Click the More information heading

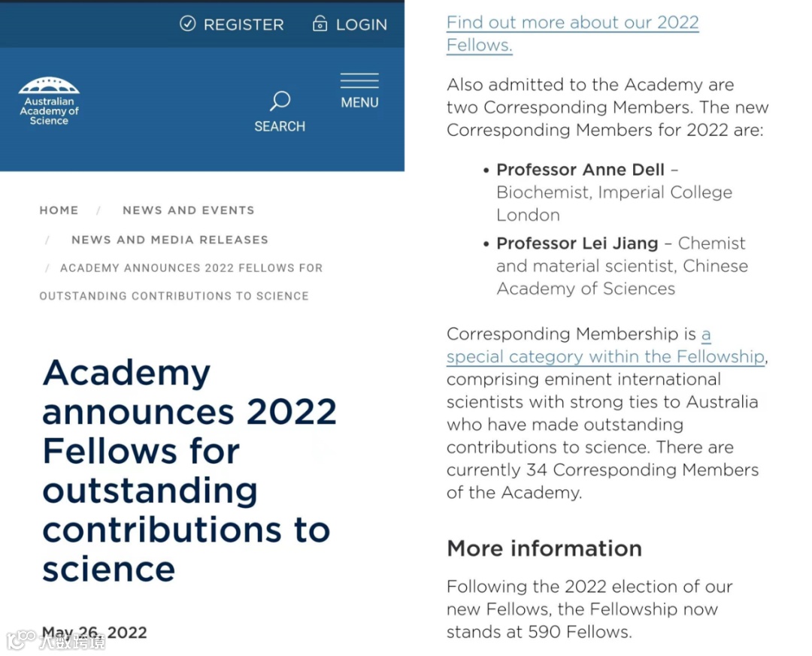[544, 549]
